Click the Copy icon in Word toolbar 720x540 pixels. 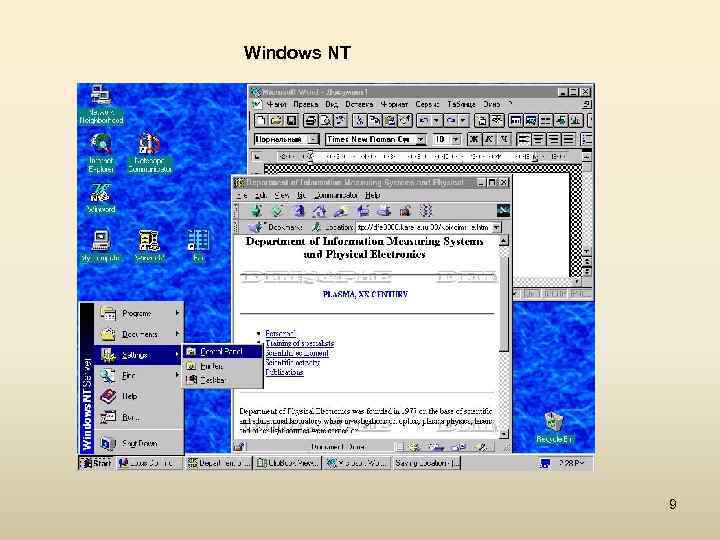tap(375, 121)
